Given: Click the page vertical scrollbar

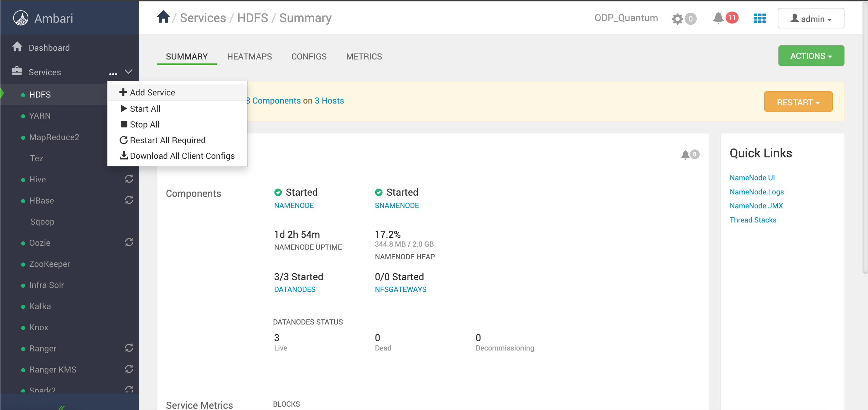Looking at the screenshot, I should point(865,138).
